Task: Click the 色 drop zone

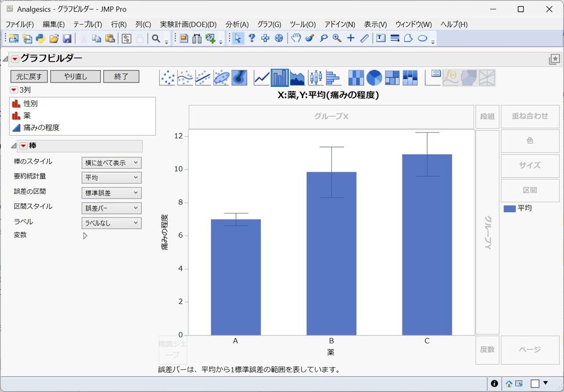Action: (530, 141)
